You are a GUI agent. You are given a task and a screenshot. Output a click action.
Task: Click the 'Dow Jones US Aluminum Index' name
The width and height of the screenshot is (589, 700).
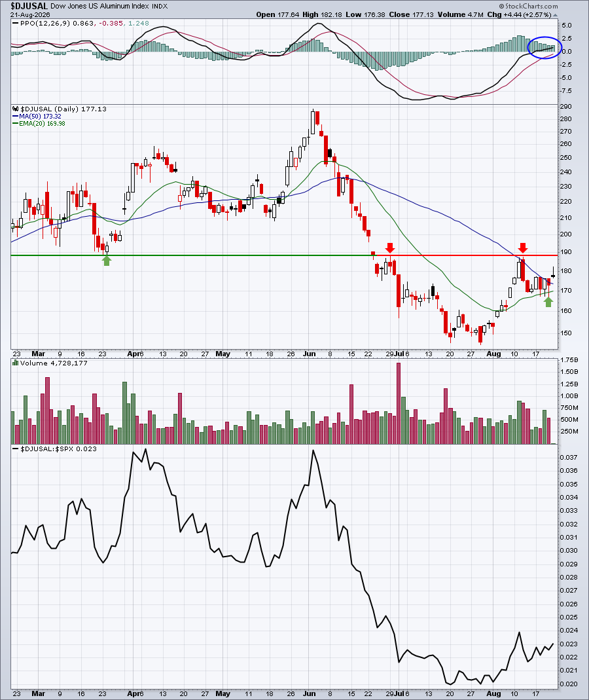click(100, 6)
